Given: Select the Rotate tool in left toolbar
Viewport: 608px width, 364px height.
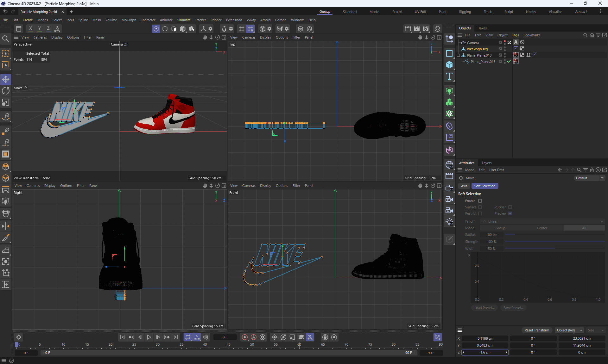Looking at the screenshot, I should pyautogui.click(x=6, y=91).
